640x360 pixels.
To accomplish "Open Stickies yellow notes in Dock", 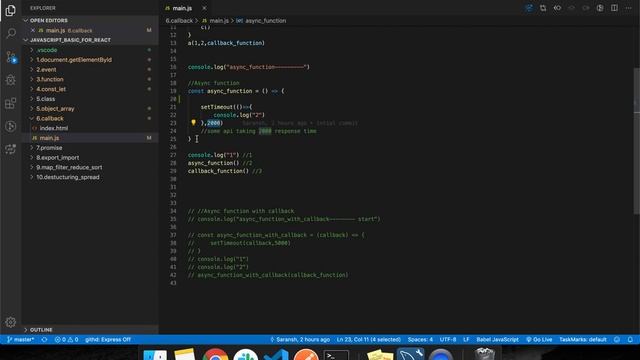I will [380, 354].
